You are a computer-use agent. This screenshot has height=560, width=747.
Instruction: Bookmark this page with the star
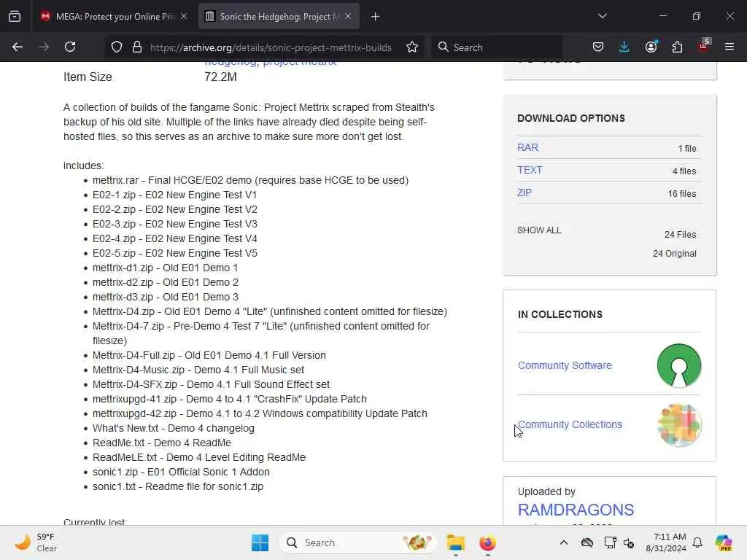pos(412,47)
